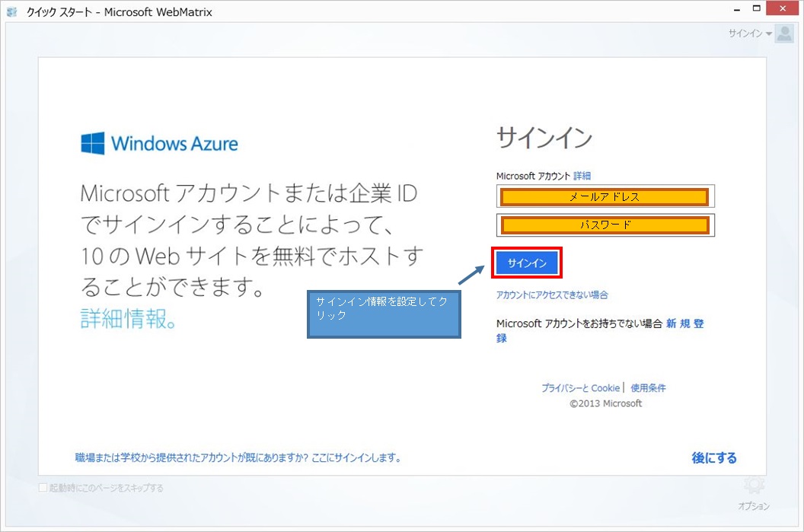The image size is (804, 532).
Task: Close the WebMatrix window
Action: [783, 8]
